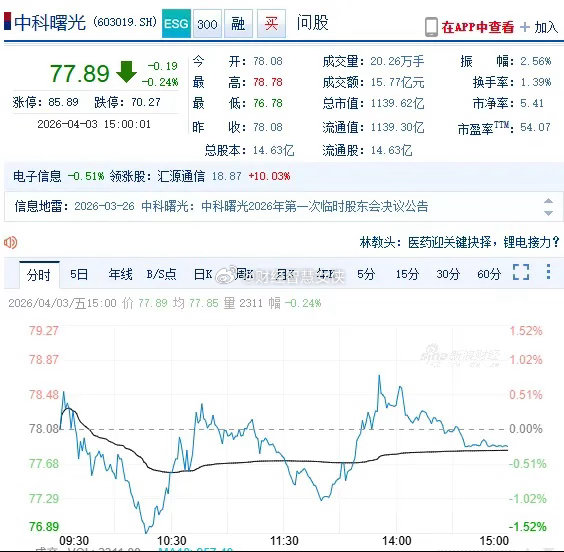564x552 pixels.
Task: Switch to the 5日 chart tab
Action: click(x=79, y=274)
